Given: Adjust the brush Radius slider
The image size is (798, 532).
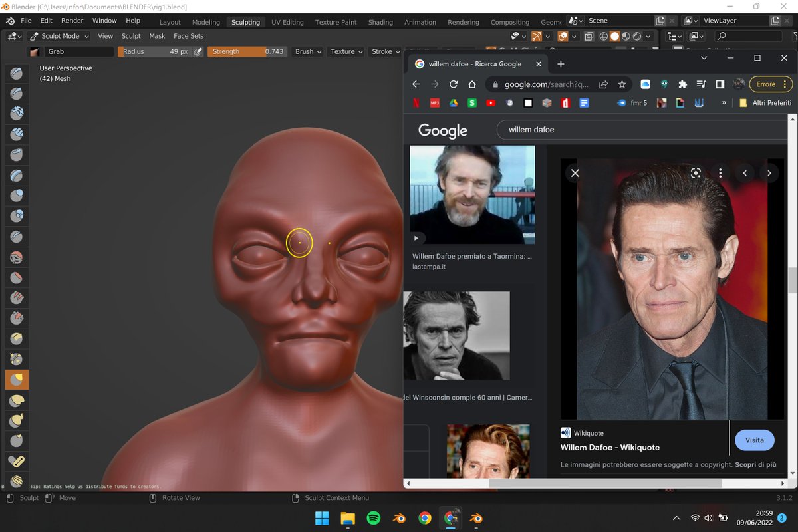Looking at the screenshot, I should click(x=155, y=51).
